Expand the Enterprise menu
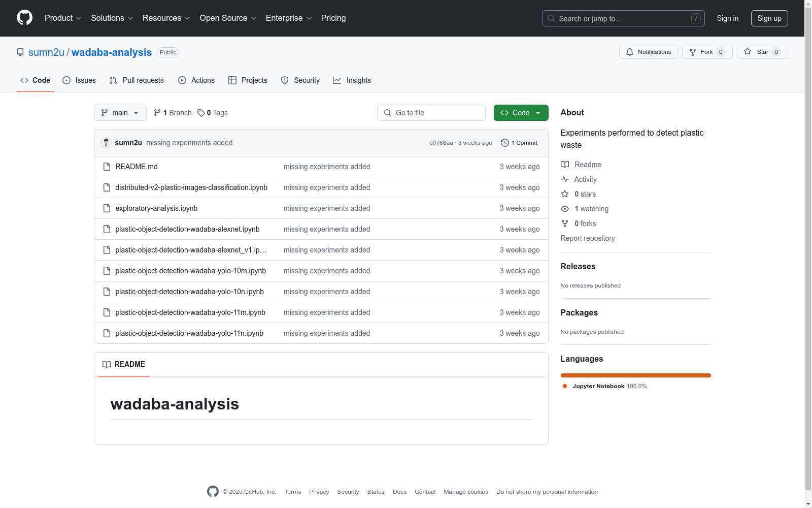812x508 pixels. click(289, 18)
